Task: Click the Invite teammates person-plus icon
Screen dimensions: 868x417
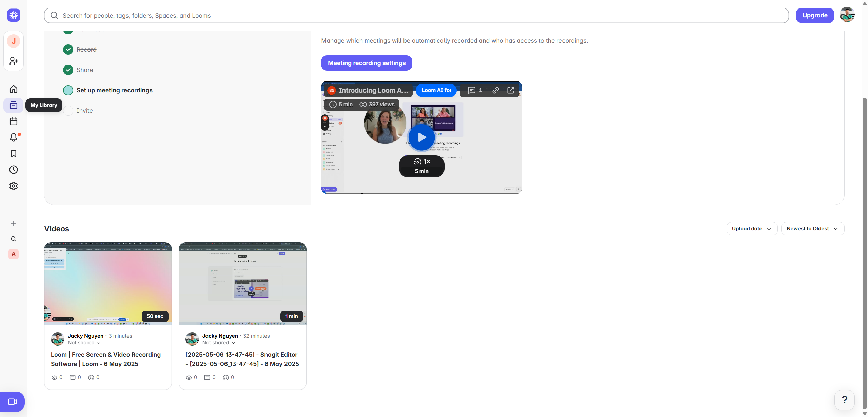Action: point(14,61)
